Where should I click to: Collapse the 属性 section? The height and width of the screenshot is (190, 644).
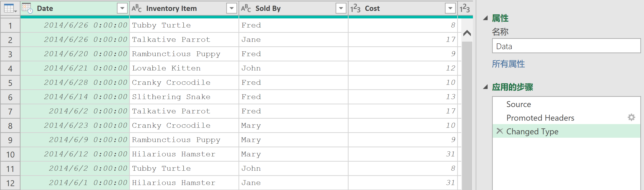coord(485,18)
